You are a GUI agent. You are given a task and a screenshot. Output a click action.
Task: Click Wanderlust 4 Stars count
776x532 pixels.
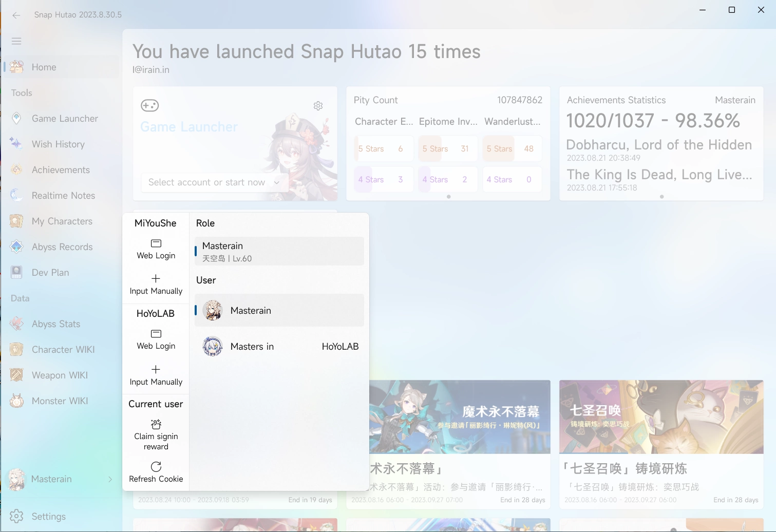[529, 180]
